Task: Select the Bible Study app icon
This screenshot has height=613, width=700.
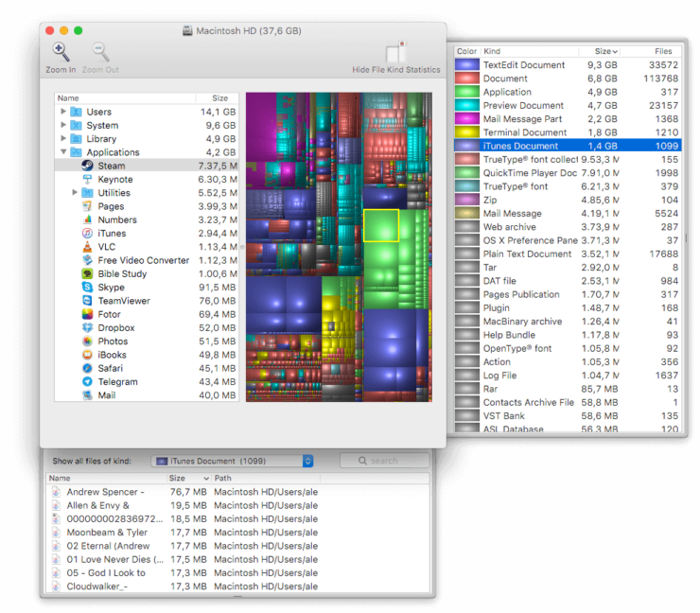Action: (87, 273)
